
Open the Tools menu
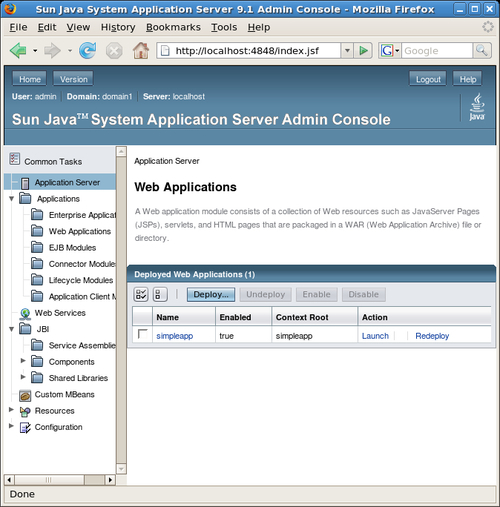(x=224, y=27)
